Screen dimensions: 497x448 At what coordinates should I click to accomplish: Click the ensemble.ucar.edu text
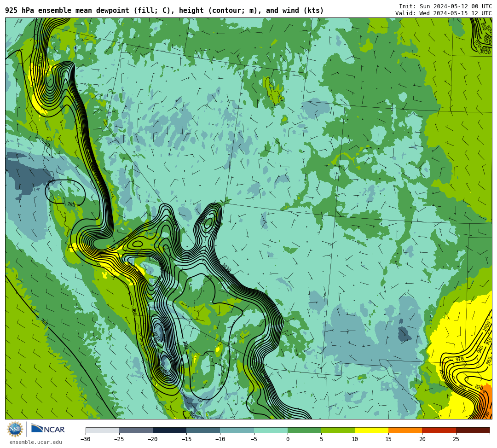(x=36, y=442)
